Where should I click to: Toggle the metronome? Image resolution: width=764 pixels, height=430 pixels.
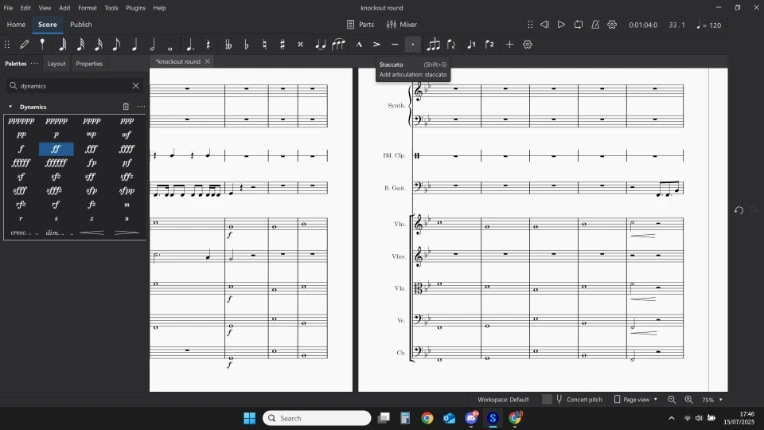(x=595, y=24)
